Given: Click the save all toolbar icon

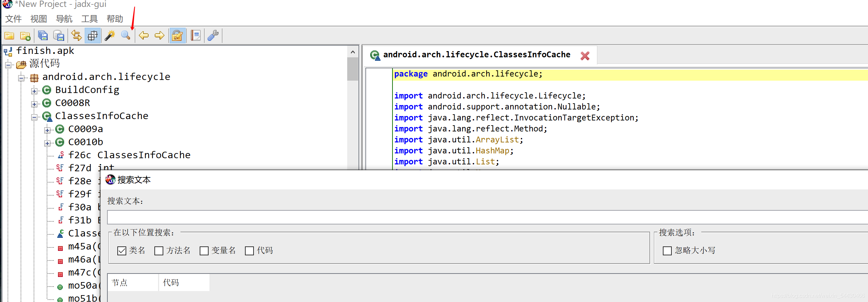Looking at the screenshot, I should (43, 35).
